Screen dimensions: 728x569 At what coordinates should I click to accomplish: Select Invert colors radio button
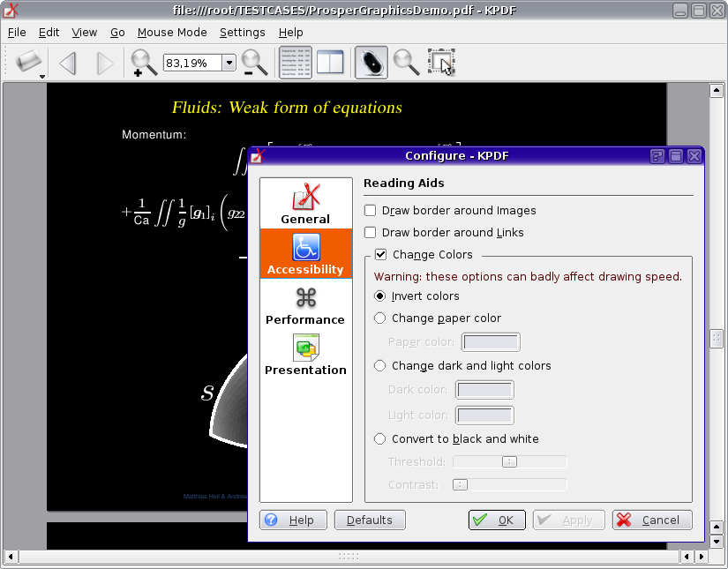379,296
